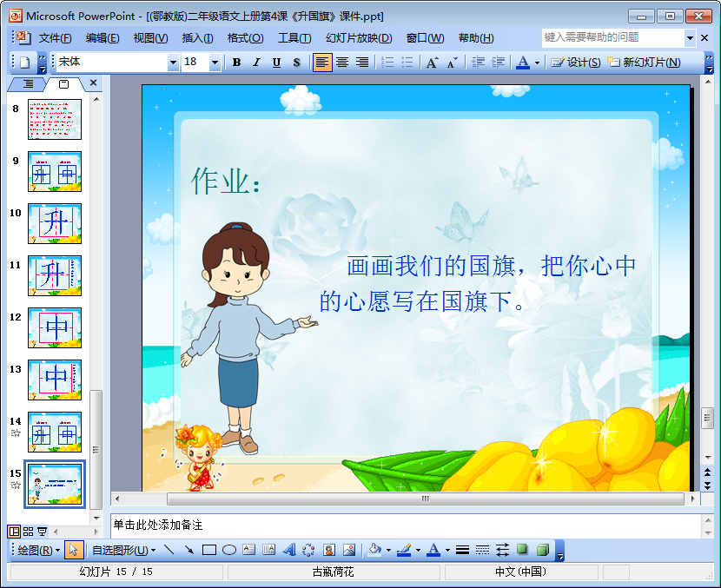Apply line color brush

[404, 550]
